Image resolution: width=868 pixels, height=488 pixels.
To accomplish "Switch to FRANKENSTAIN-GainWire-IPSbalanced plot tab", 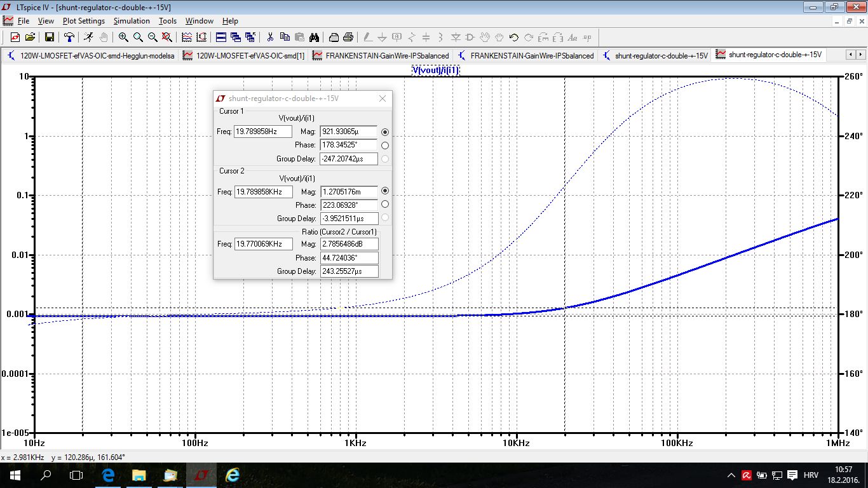I will pyautogui.click(x=380, y=55).
